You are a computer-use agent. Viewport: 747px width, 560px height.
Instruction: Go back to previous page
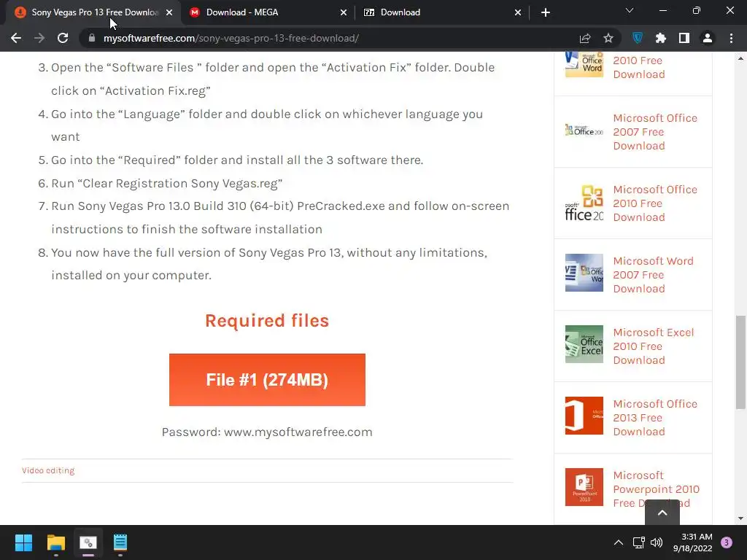tap(16, 38)
